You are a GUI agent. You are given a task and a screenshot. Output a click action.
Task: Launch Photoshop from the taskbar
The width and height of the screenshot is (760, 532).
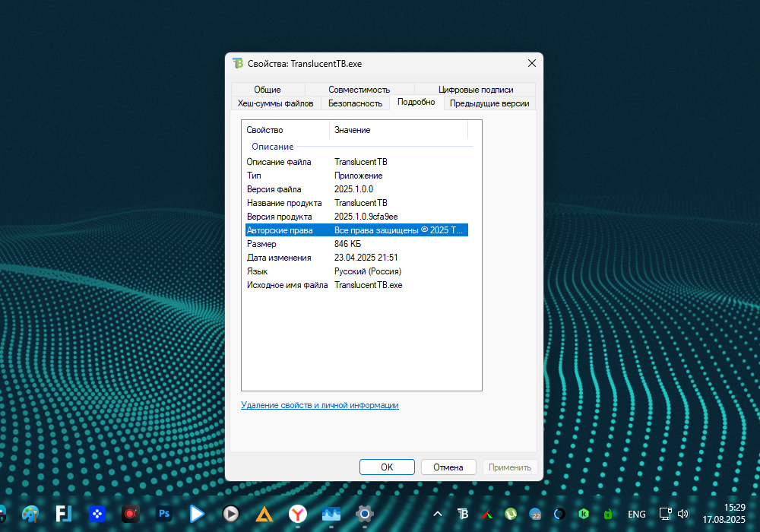pyautogui.click(x=164, y=514)
